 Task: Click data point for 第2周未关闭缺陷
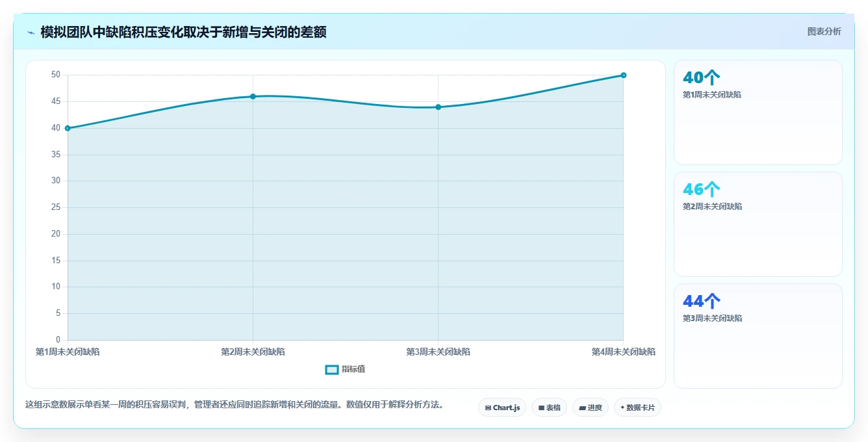(x=253, y=96)
